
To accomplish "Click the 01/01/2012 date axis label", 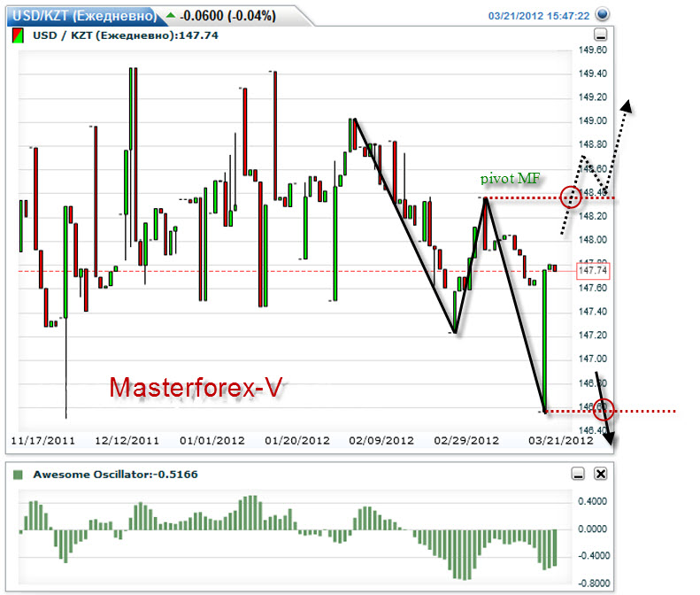I will click(212, 441).
